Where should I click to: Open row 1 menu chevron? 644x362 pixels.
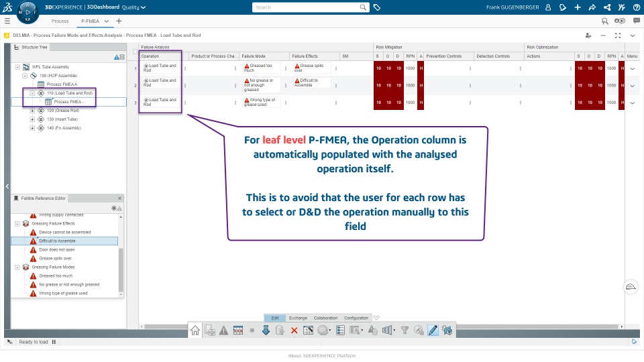pos(633,68)
